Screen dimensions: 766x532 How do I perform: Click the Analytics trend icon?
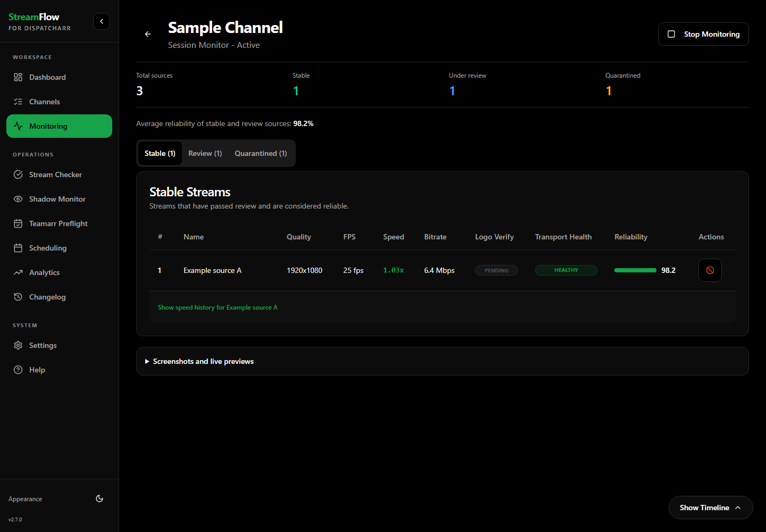click(x=18, y=272)
